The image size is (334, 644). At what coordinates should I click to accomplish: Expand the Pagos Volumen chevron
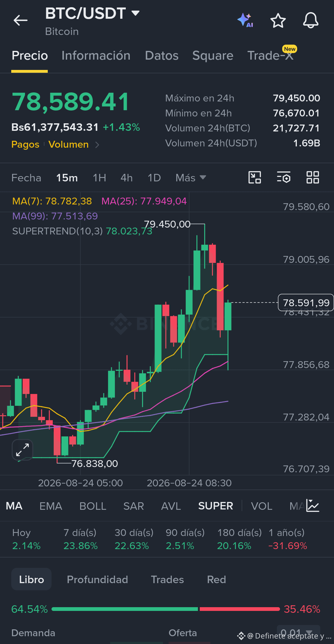(97, 145)
